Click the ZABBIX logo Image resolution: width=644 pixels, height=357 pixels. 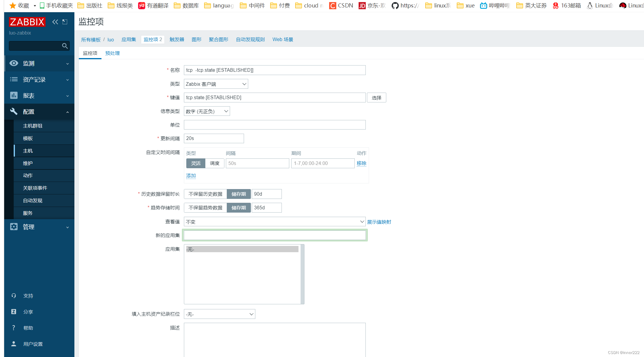[27, 22]
